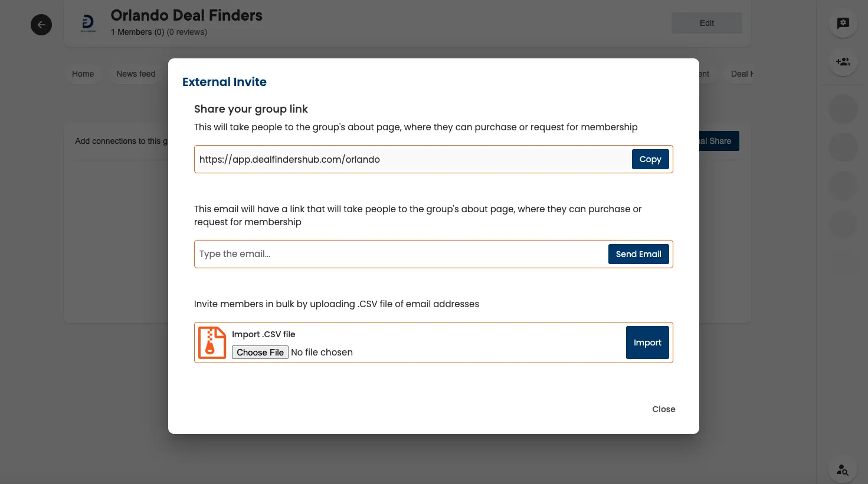Image resolution: width=868 pixels, height=484 pixels.
Task: Open the add members icon in sidebar
Action: [843, 61]
